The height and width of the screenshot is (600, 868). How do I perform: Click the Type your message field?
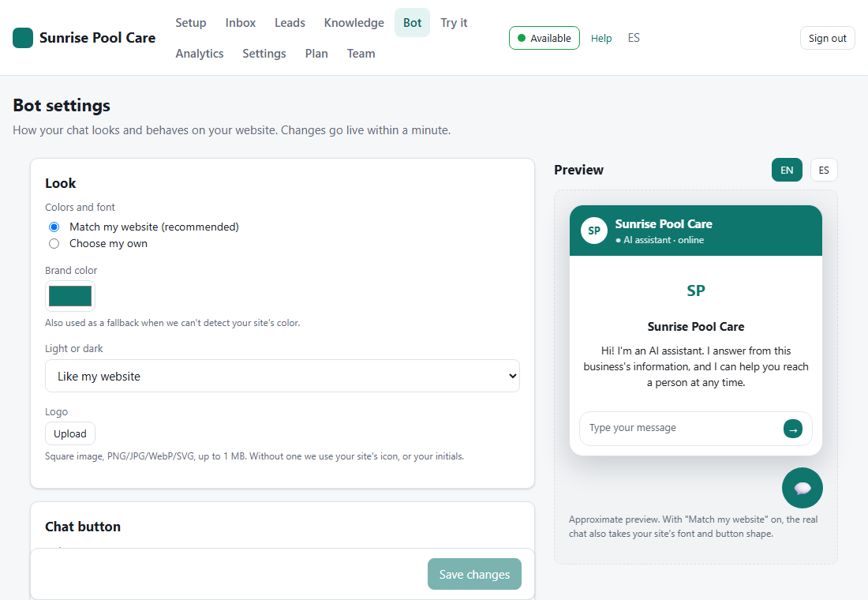679,428
